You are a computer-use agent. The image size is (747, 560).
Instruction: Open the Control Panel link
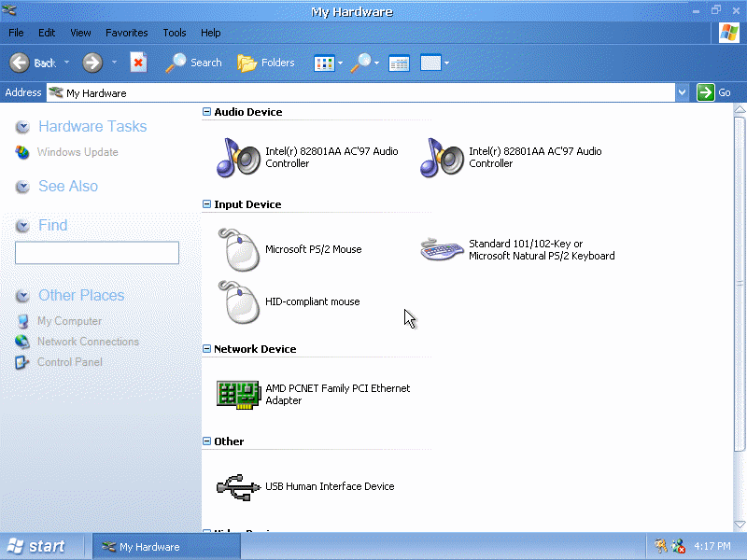click(x=69, y=362)
